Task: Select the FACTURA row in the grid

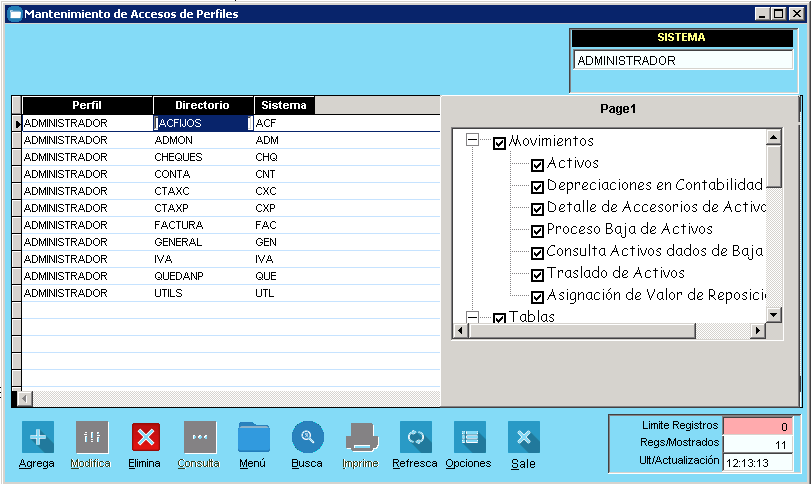Action: tap(178, 225)
